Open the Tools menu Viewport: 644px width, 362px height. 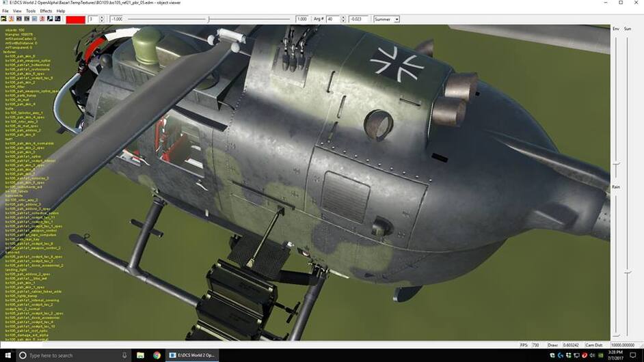pos(31,11)
